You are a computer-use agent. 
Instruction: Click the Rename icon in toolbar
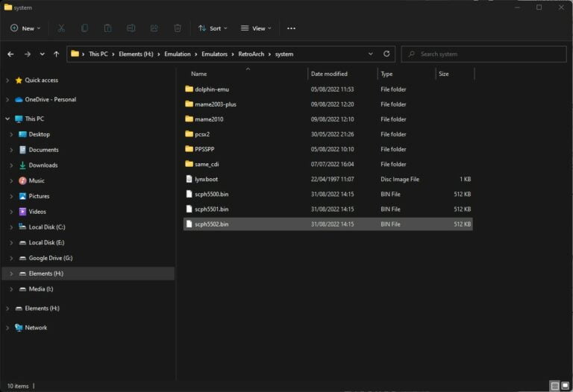point(131,28)
